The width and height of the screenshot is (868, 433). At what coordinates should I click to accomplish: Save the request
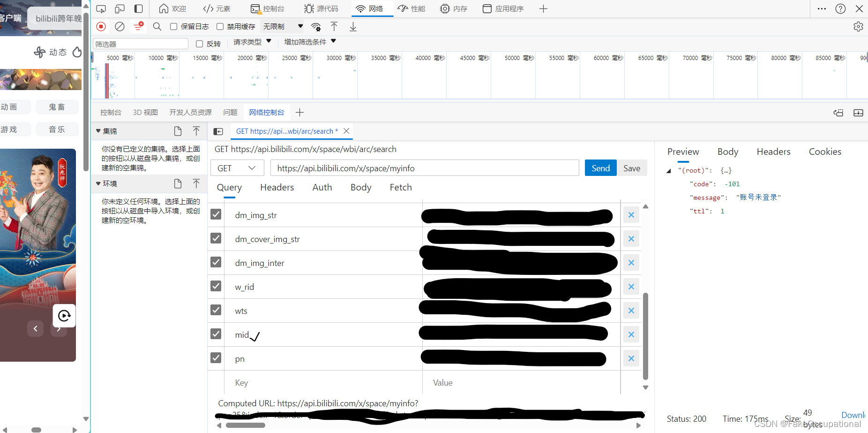pyautogui.click(x=632, y=168)
